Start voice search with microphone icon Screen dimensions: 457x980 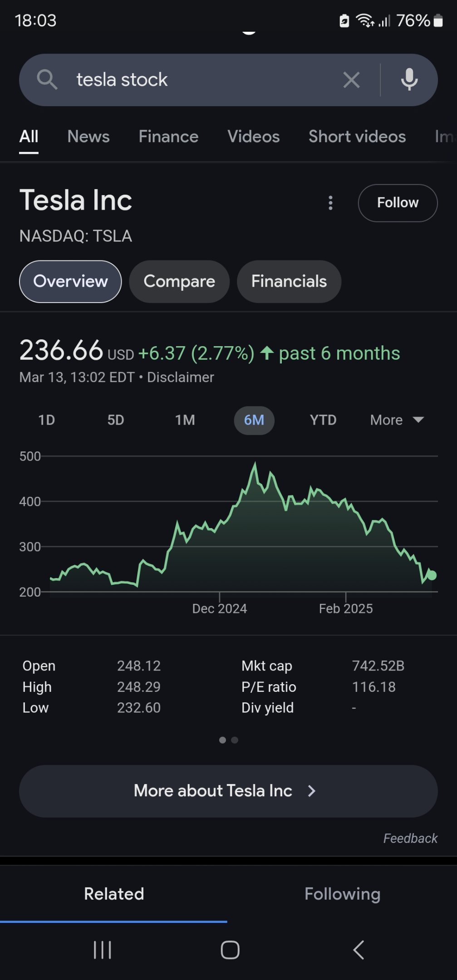click(x=409, y=80)
